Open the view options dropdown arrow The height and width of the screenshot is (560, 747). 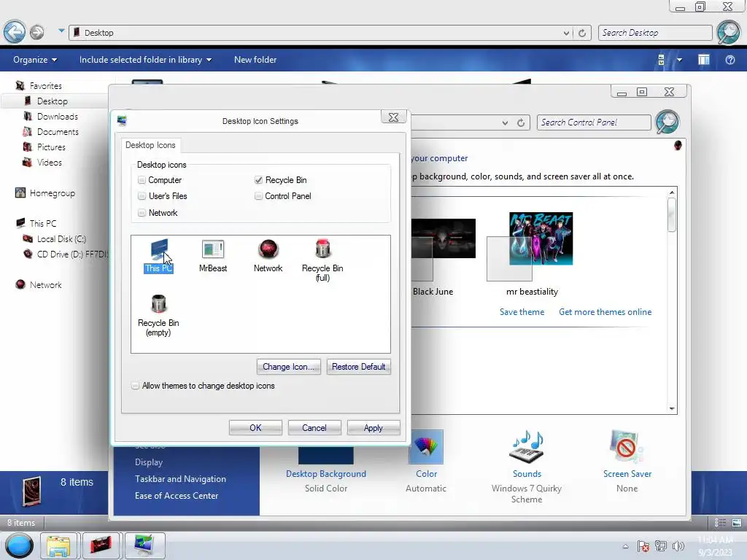click(x=679, y=60)
